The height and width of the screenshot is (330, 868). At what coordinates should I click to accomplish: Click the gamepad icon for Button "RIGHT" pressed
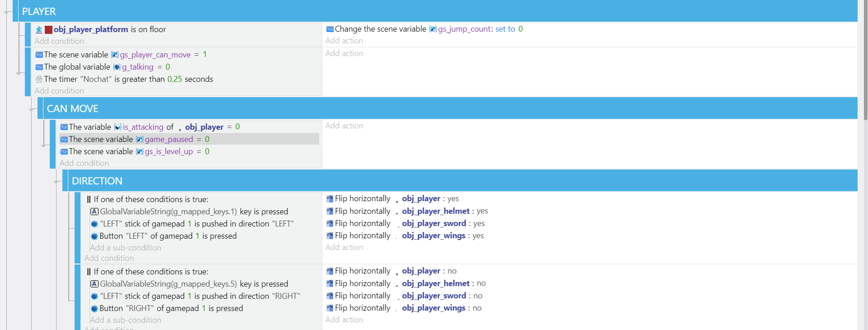coord(94,308)
